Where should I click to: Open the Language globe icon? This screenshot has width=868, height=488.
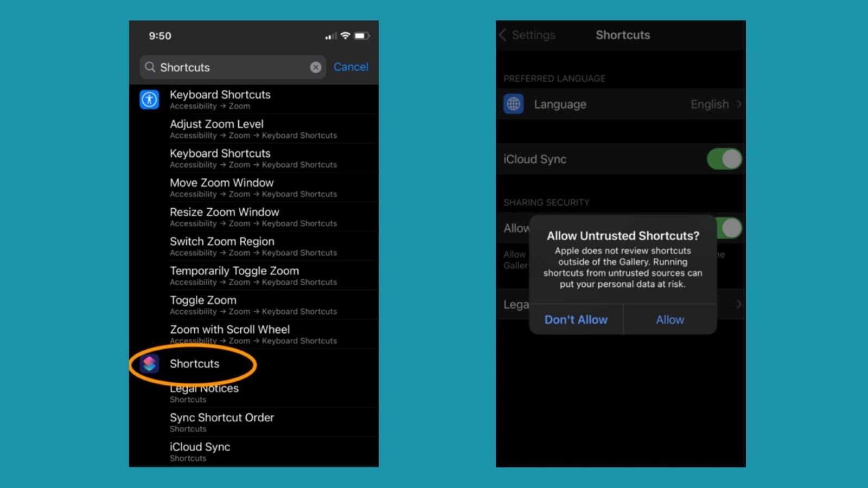tap(513, 104)
